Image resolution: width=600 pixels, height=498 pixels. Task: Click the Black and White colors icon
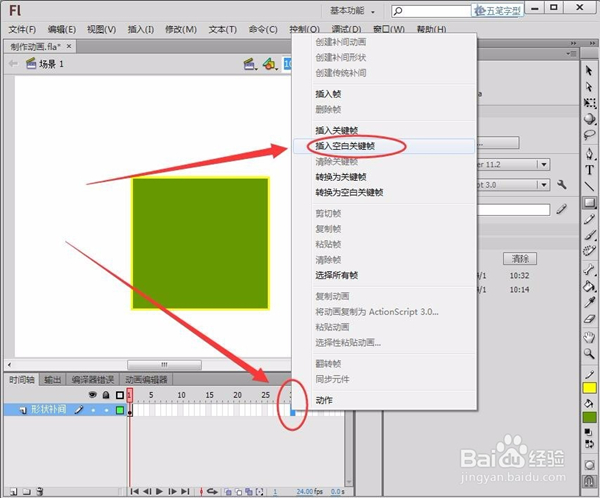(589, 432)
